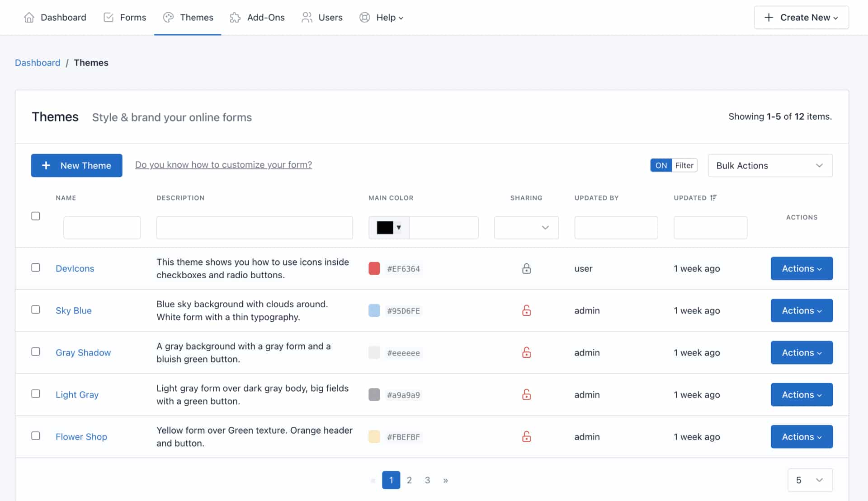Click the lock icon for DevIcons theme
868x501 pixels.
click(526, 268)
